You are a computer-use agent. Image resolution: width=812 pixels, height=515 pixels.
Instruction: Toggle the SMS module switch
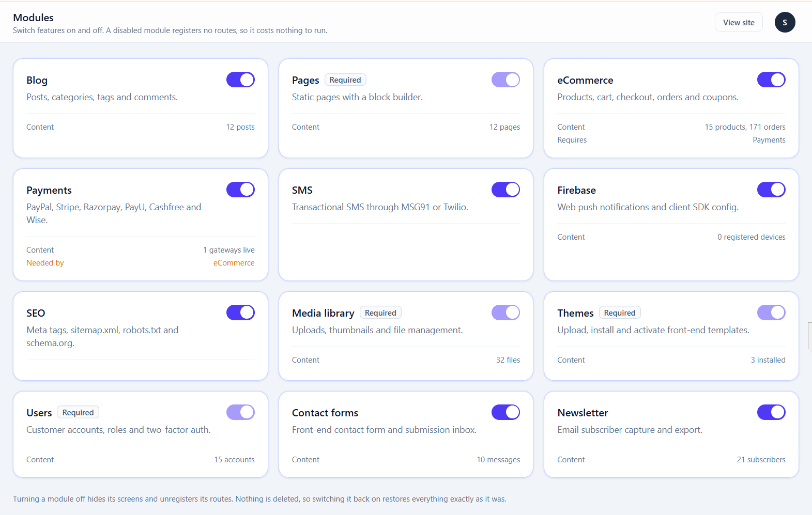pyautogui.click(x=505, y=190)
